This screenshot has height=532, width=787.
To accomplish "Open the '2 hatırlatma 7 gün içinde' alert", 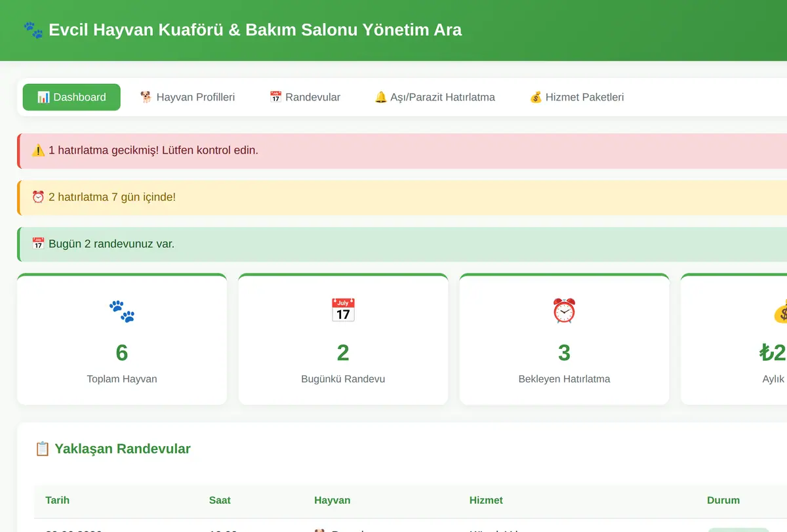I will click(x=402, y=197).
